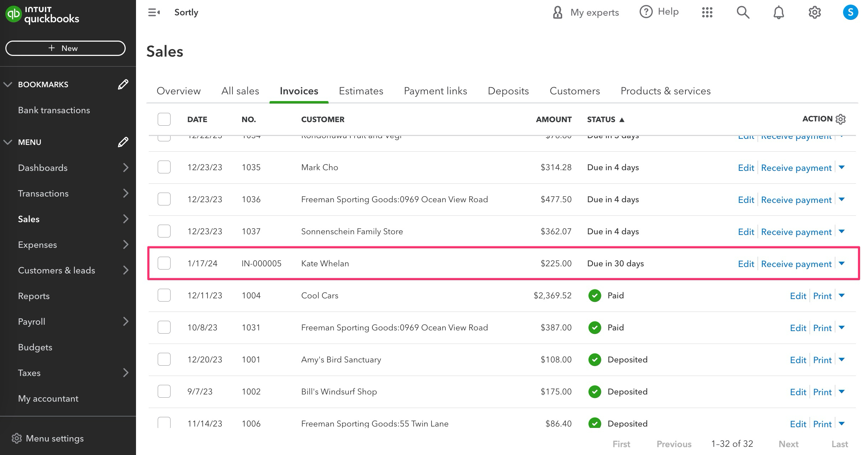The height and width of the screenshot is (455, 868).
Task: Tick the checkbox on Kate Whelan's invoice row
Action: (x=164, y=263)
